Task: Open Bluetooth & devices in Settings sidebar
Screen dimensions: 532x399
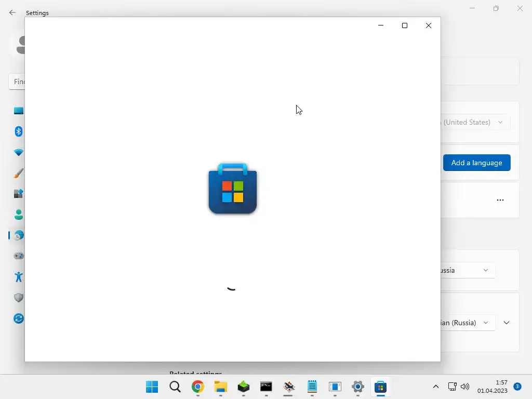Action: pos(19,131)
